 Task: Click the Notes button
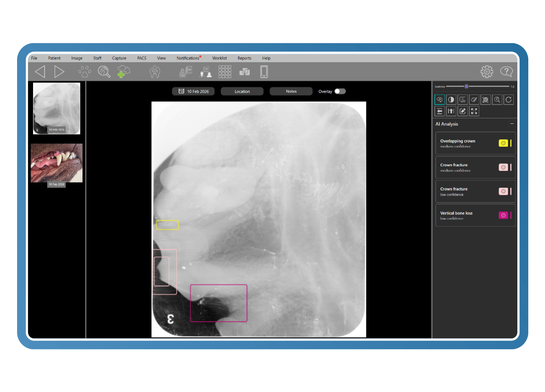291,91
